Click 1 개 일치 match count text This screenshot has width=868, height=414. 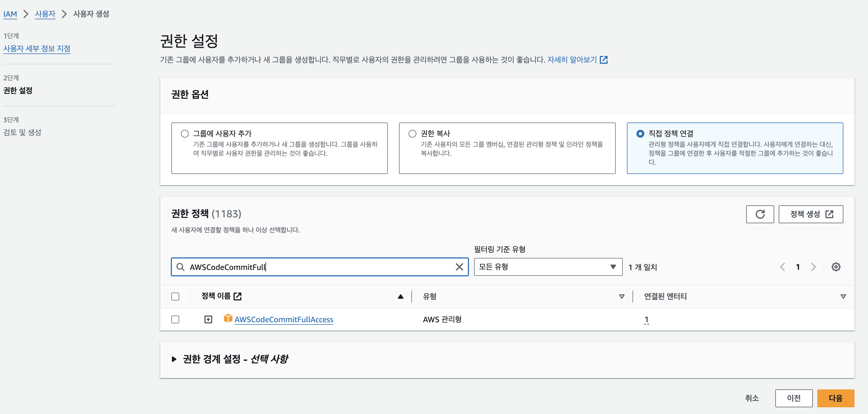click(643, 267)
